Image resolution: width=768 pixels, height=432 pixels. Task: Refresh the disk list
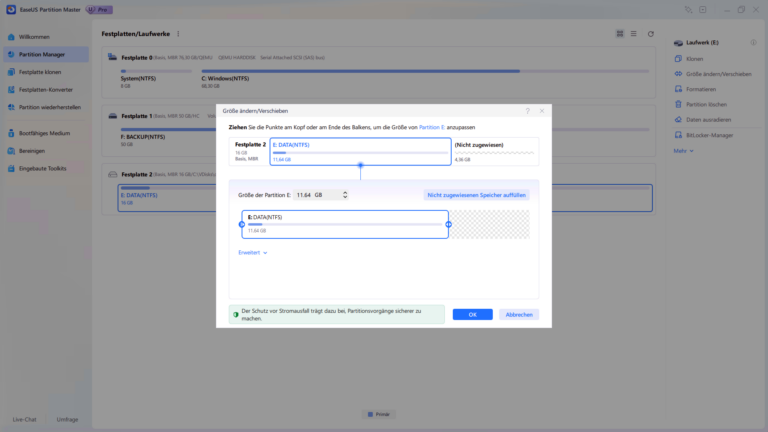(x=651, y=34)
